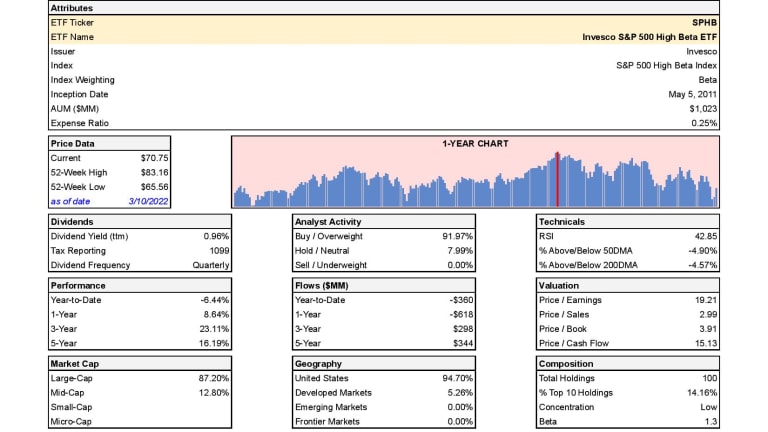Image resolution: width=768 pixels, height=432 pixels.
Task: Click the Large-Cap value 87.20%
Action: click(x=214, y=378)
